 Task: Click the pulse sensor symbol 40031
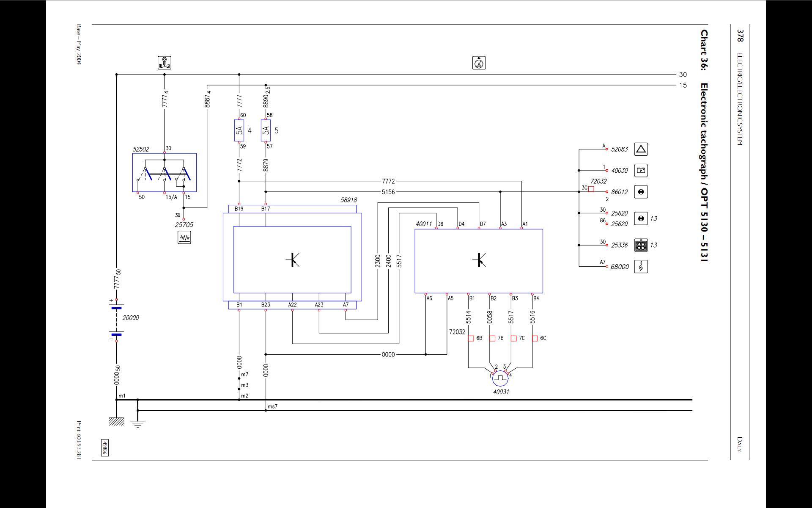coord(500,378)
